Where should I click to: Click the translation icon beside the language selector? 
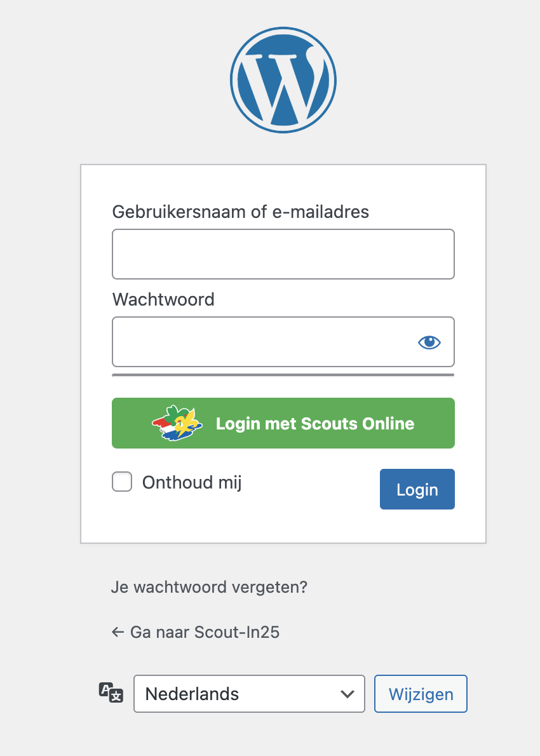pyautogui.click(x=110, y=694)
